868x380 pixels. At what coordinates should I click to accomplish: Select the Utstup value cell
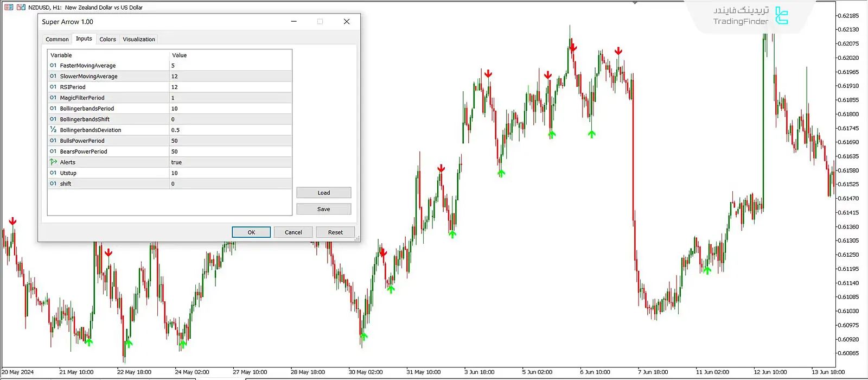point(230,173)
